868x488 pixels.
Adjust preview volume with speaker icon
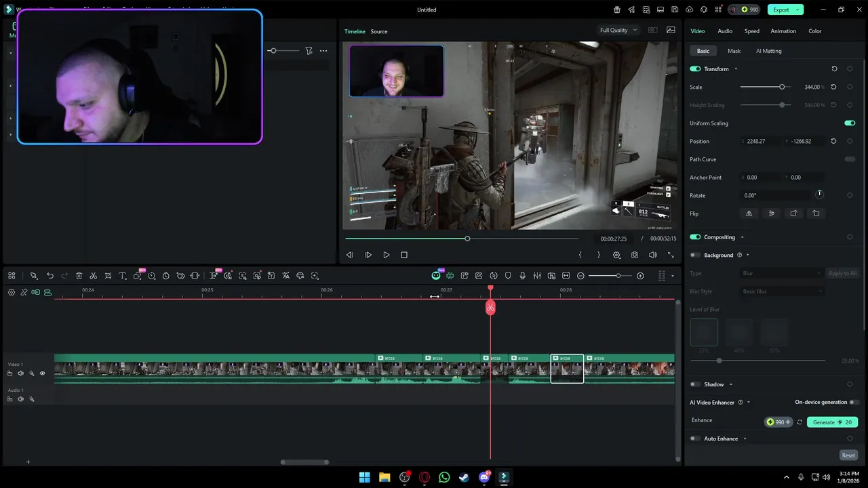coord(652,255)
